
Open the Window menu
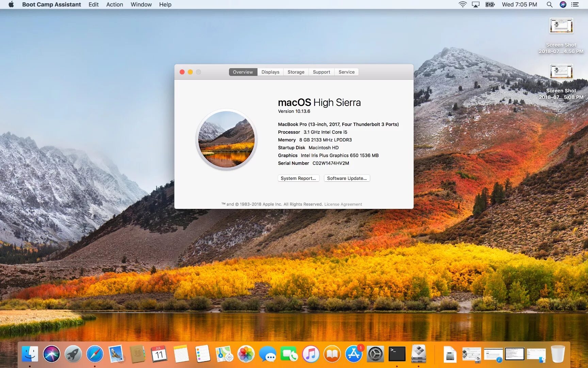pyautogui.click(x=141, y=4)
